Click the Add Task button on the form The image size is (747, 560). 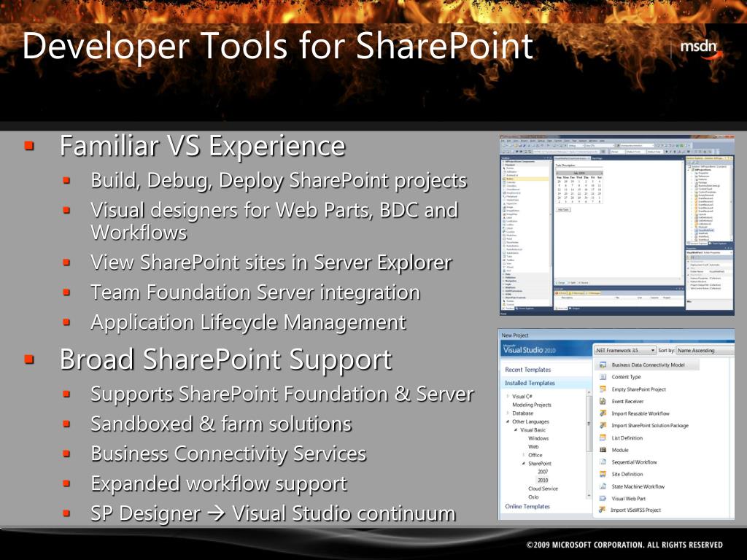(x=564, y=209)
